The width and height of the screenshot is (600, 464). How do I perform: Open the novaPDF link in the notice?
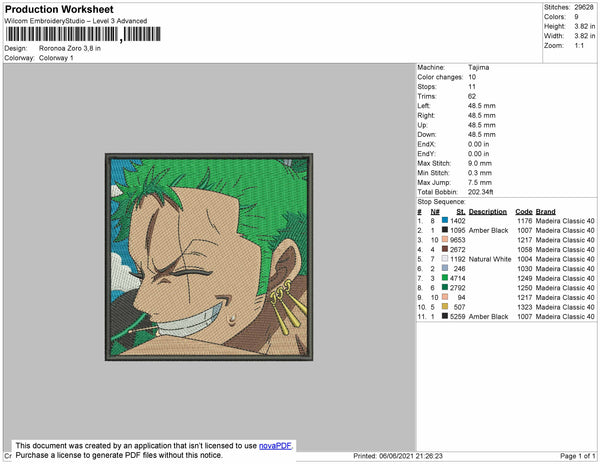pos(276,446)
